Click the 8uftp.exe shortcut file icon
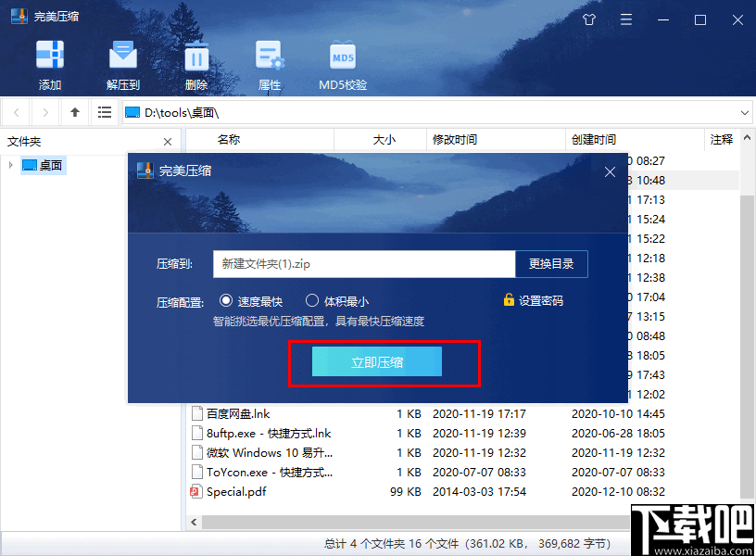This screenshot has width=756, height=556. (x=196, y=433)
